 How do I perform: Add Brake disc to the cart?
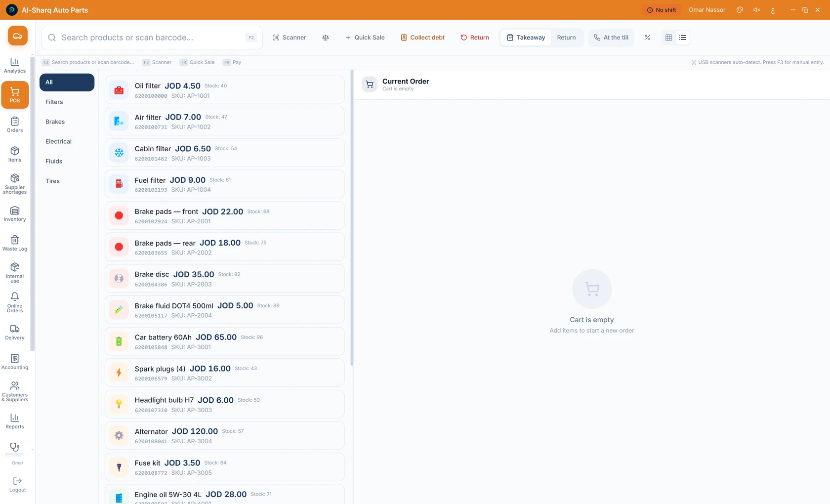click(225, 279)
